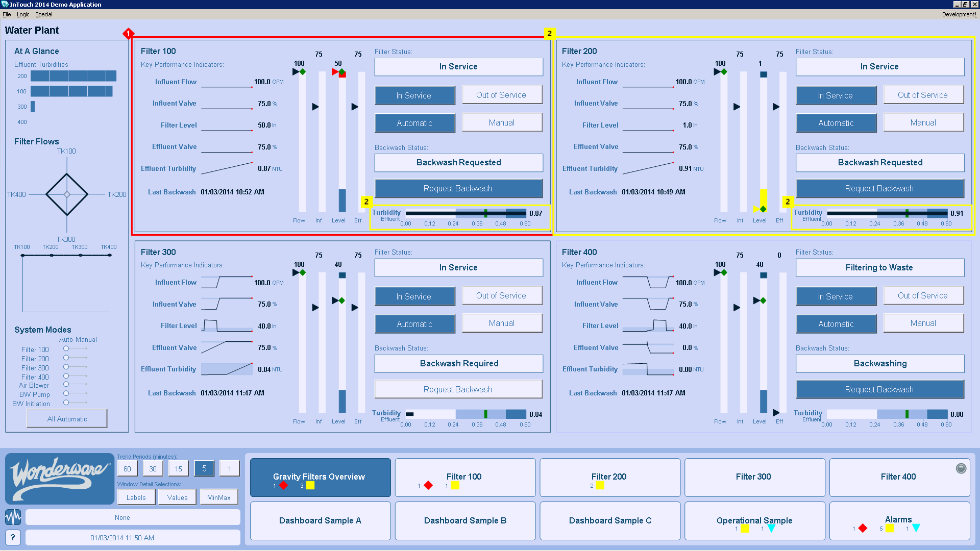Click the trend waveform icon
The image size is (980, 551).
coord(13,517)
